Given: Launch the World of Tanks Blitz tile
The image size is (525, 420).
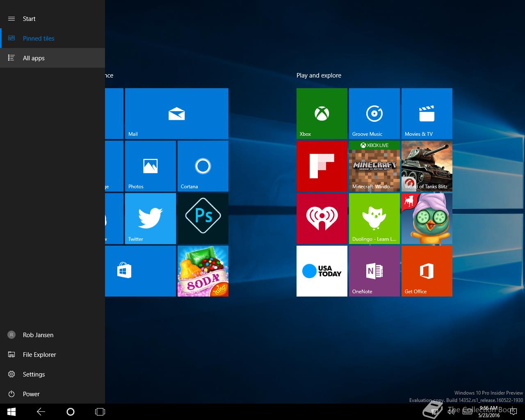Looking at the screenshot, I should pos(427,166).
